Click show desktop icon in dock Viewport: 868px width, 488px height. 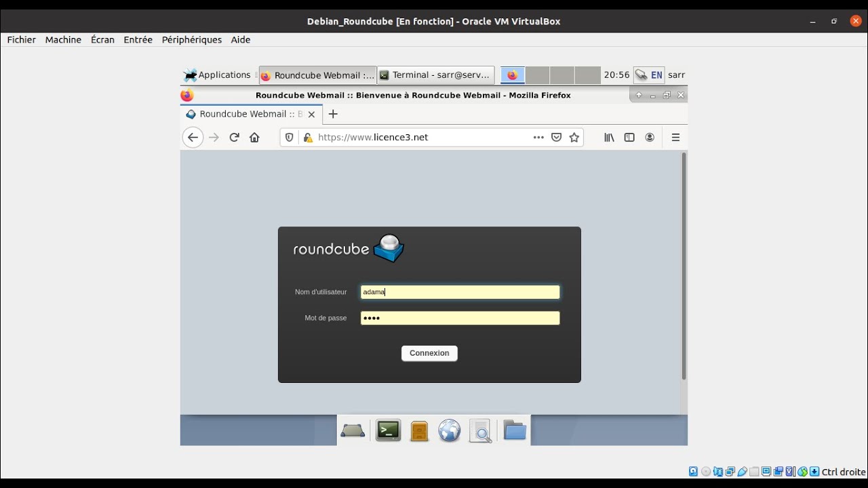tap(353, 430)
